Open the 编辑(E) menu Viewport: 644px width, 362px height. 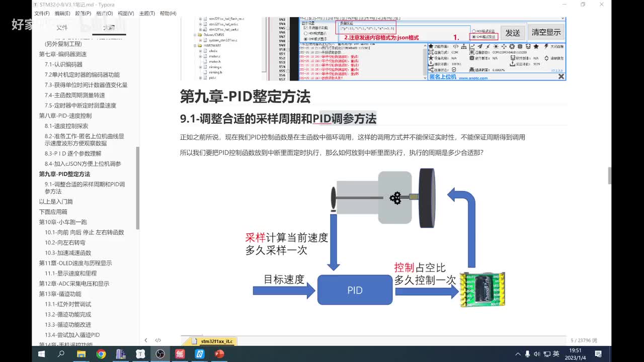point(62,14)
